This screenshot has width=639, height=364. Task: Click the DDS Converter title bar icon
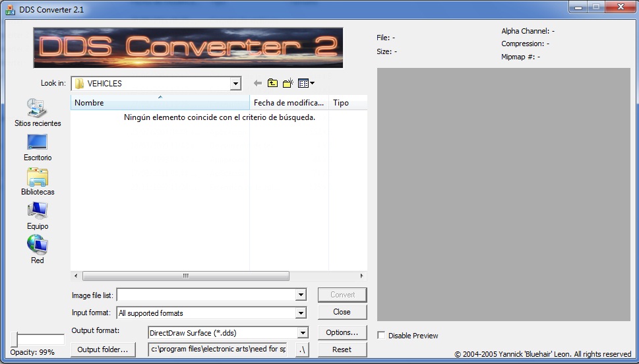[10, 9]
